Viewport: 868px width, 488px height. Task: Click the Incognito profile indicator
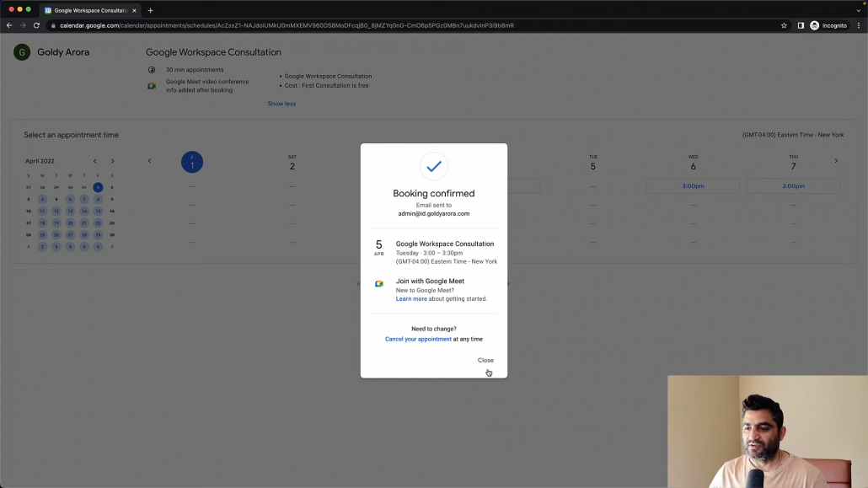828,25
